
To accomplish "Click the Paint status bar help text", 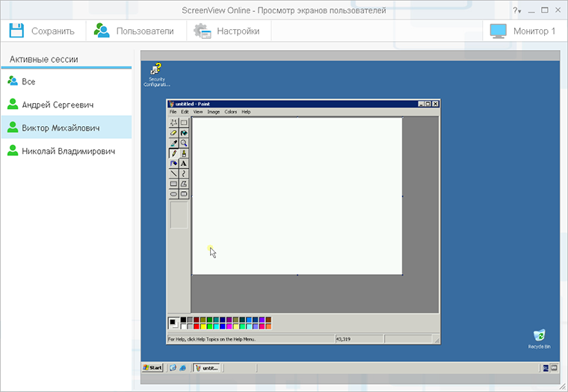I will coord(212,339).
